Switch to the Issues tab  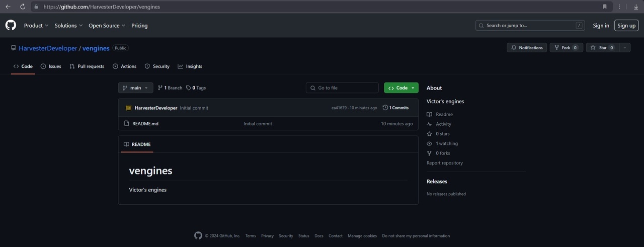(51, 66)
